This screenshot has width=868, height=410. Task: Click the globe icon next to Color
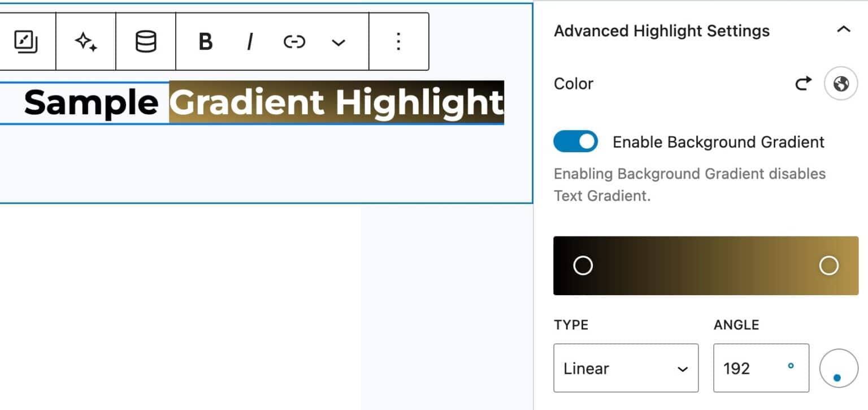tap(841, 83)
